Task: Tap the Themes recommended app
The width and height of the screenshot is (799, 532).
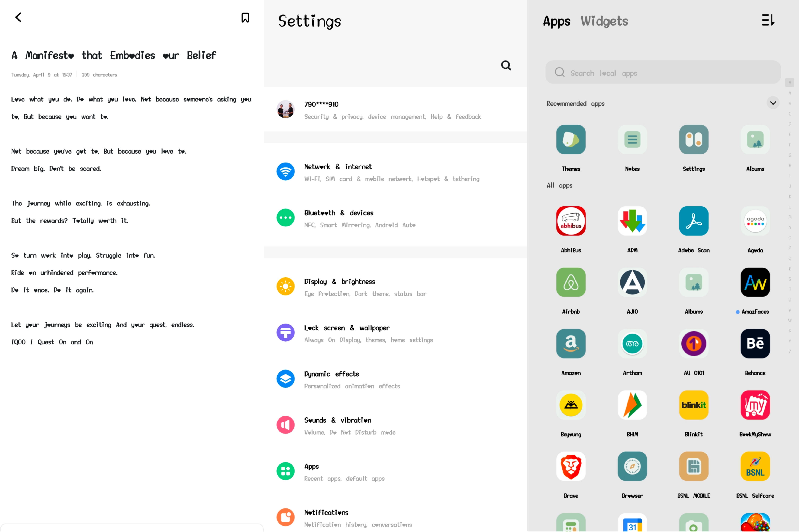Action: click(570, 139)
